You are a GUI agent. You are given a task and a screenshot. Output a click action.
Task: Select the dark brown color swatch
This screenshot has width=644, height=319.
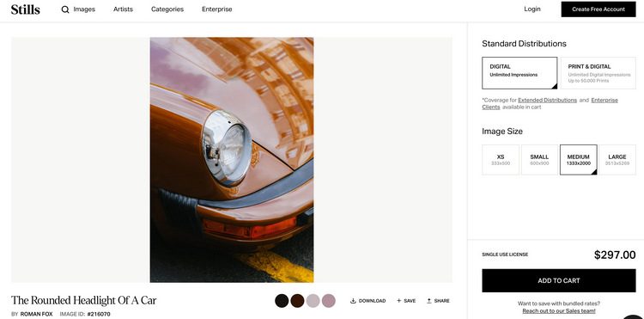coord(297,301)
